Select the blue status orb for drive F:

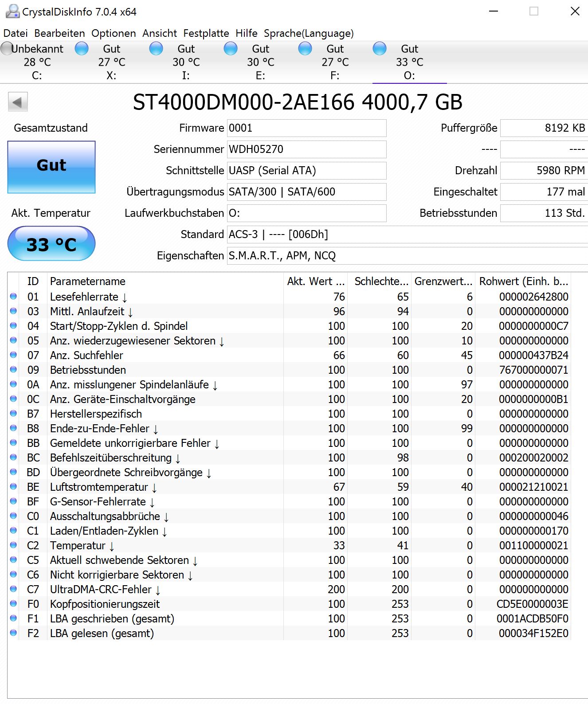(x=305, y=48)
